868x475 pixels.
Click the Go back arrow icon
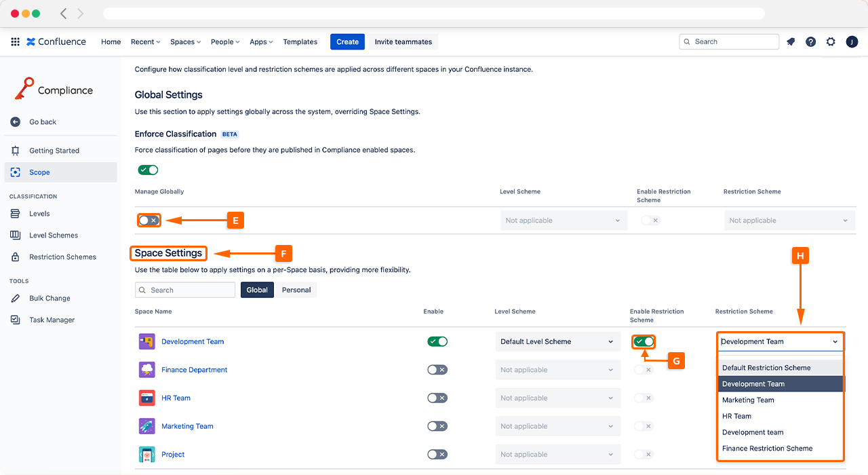(x=16, y=122)
